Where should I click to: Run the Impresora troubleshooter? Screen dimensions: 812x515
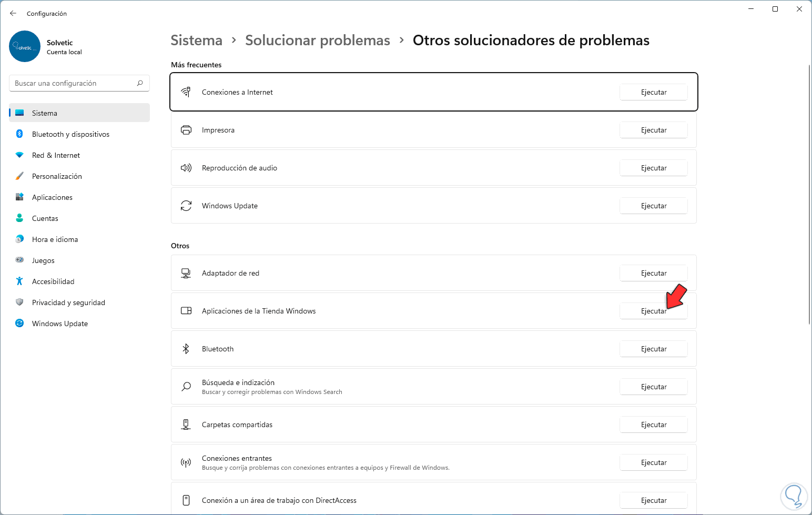point(653,130)
